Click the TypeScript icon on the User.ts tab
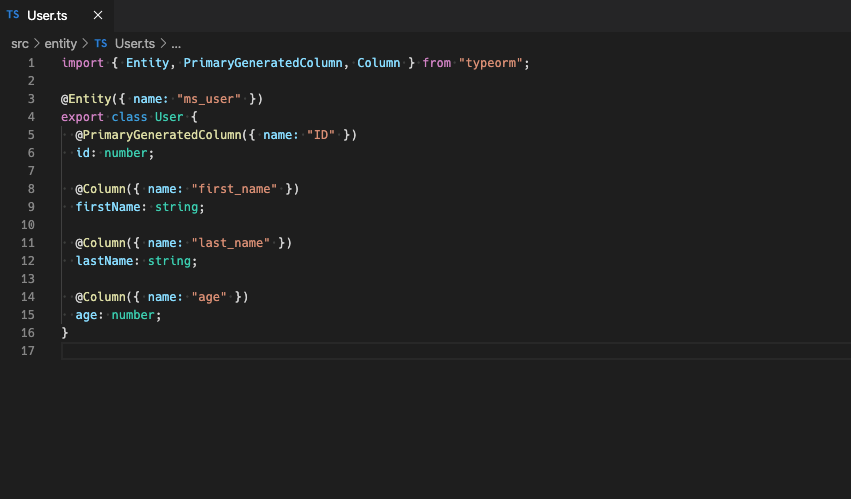The image size is (851, 499). pos(13,15)
